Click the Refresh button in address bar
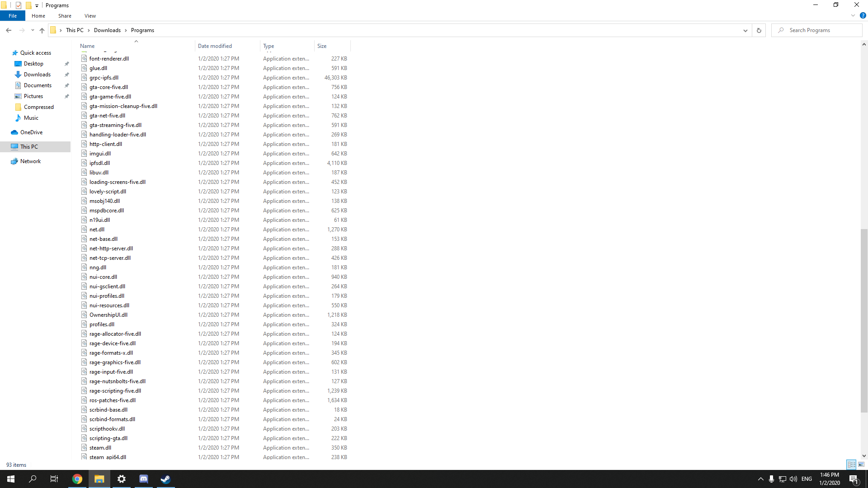Image resolution: width=868 pixels, height=488 pixels. [759, 30]
